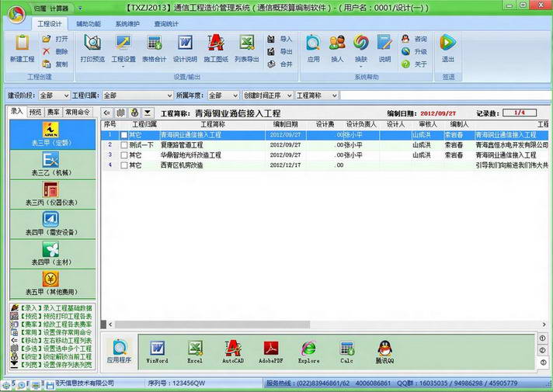Select circle option ① beside application bar
The image size is (553, 392).
pos(542,338)
